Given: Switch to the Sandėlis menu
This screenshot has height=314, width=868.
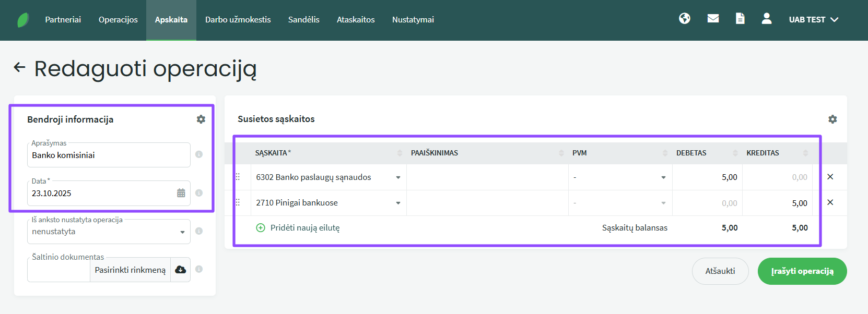Looking at the screenshot, I should click(x=303, y=20).
